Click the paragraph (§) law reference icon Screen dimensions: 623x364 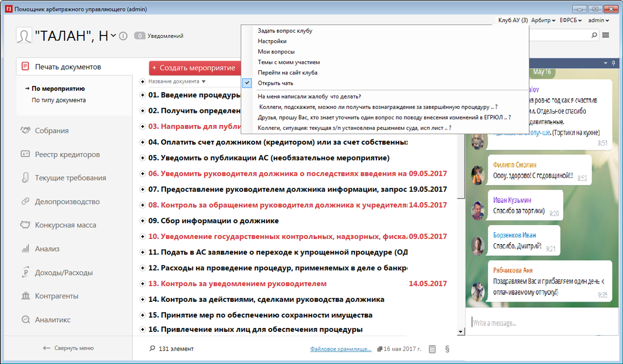[447, 349]
